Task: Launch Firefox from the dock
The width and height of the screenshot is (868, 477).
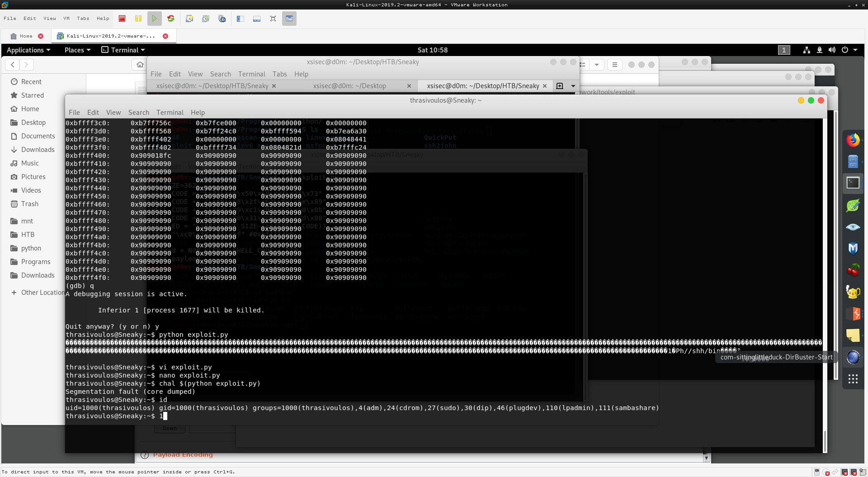Action: [853, 140]
